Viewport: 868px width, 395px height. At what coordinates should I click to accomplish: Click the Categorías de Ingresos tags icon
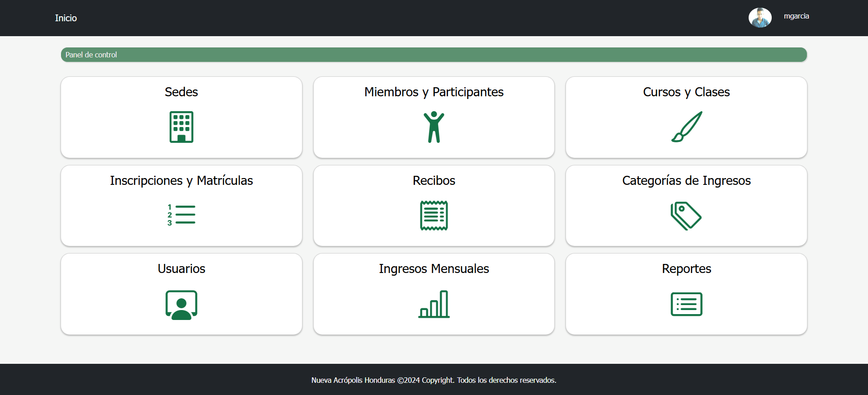coord(686,216)
